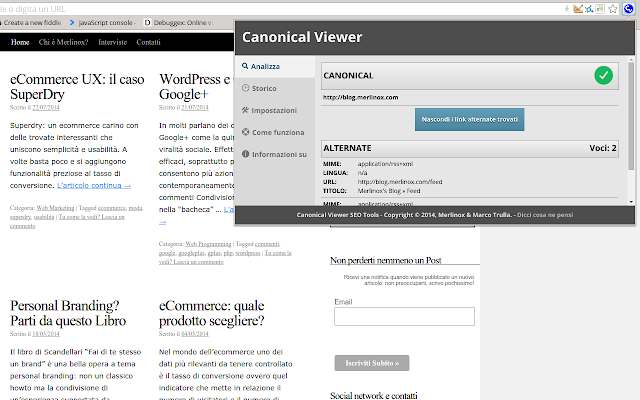Click the lightning bolt icon in address bar
Viewport: 640px width, 400px height.
click(x=567, y=9)
